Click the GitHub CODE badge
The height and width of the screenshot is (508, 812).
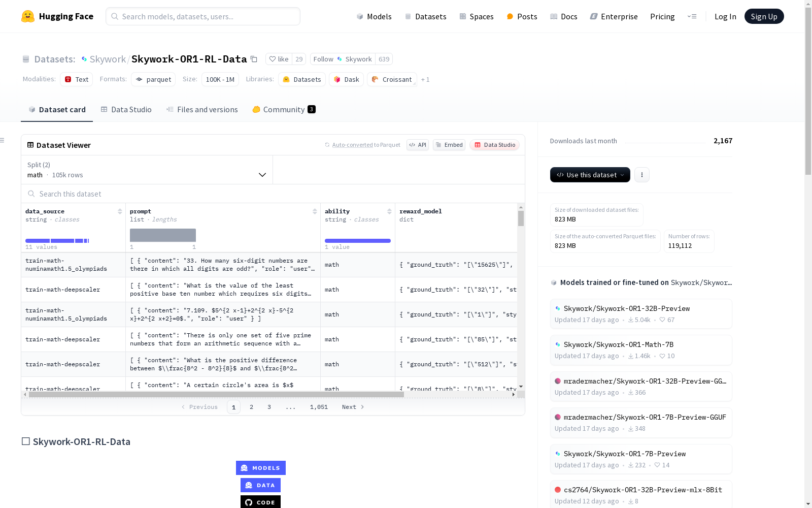coord(260,502)
